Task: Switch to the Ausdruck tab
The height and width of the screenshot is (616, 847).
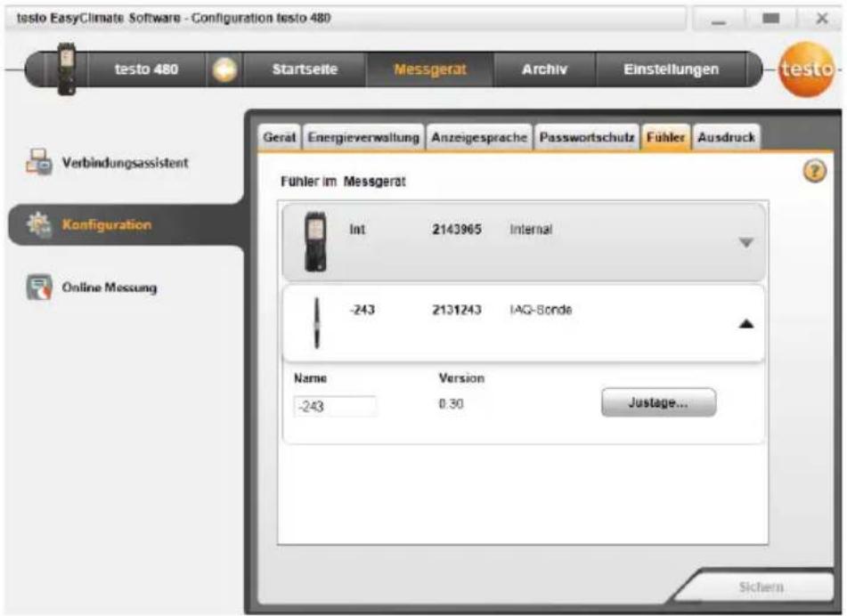Action: point(726,138)
